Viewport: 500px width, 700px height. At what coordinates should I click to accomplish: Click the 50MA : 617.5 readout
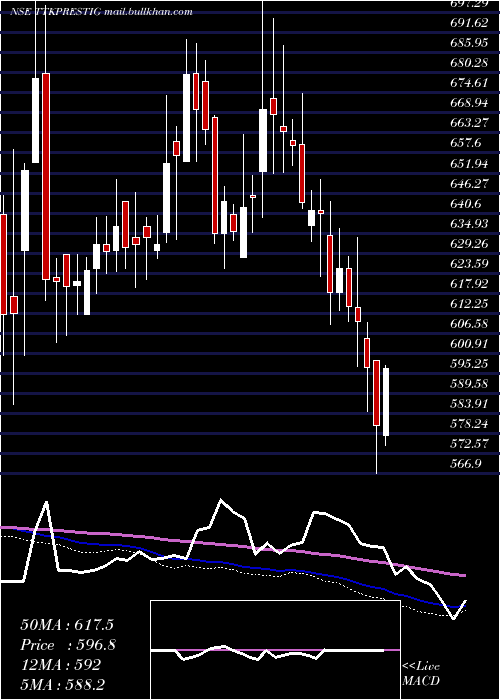pos(67,625)
